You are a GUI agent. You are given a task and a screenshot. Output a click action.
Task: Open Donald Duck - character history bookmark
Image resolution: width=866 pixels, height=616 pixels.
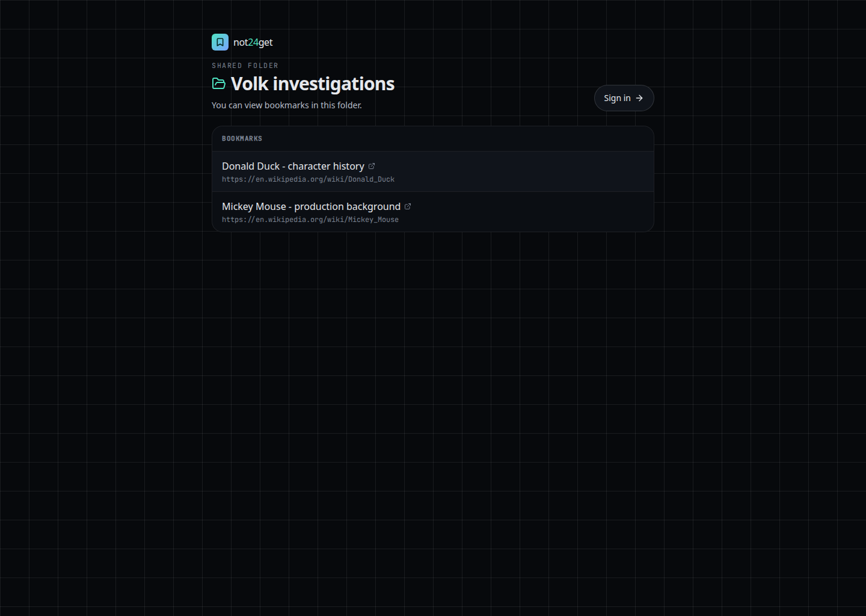click(x=293, y=166)
